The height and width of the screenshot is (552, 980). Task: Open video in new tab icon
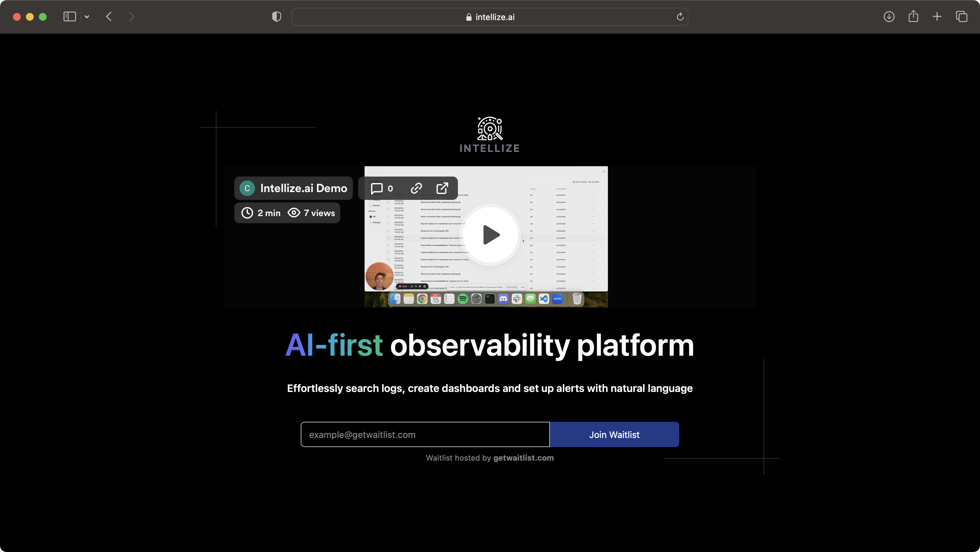click(x=442, y=188)
